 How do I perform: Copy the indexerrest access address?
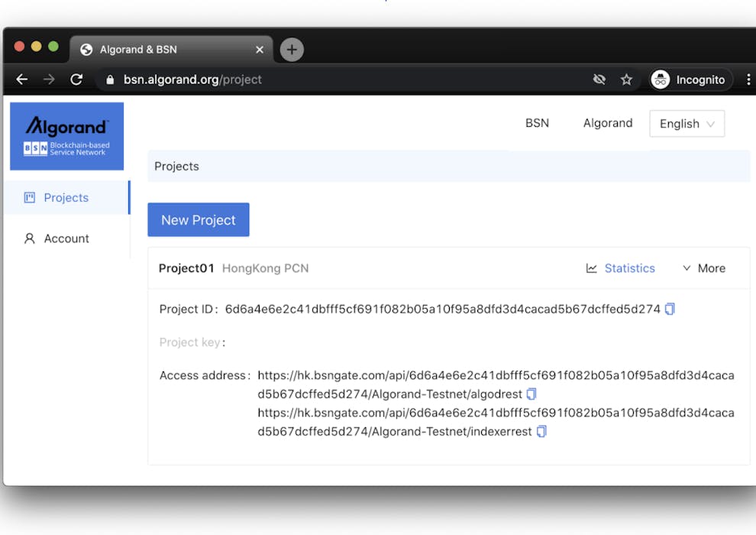(x=541, y=431)
